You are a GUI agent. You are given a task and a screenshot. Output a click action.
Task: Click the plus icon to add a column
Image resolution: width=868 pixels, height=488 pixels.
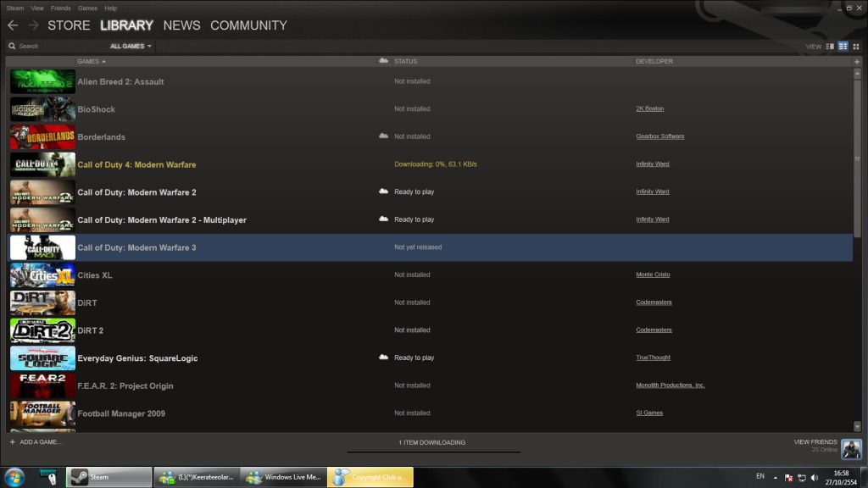[x=856, y=61]
